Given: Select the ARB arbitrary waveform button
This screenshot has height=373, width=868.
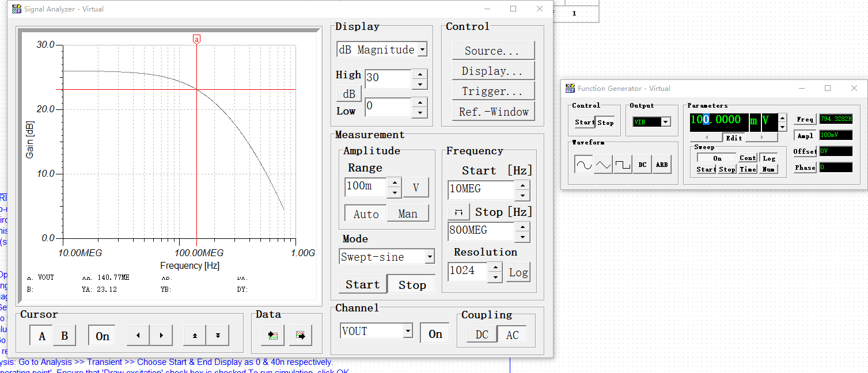Looking at the screenshot, I should tap(662, 165).
